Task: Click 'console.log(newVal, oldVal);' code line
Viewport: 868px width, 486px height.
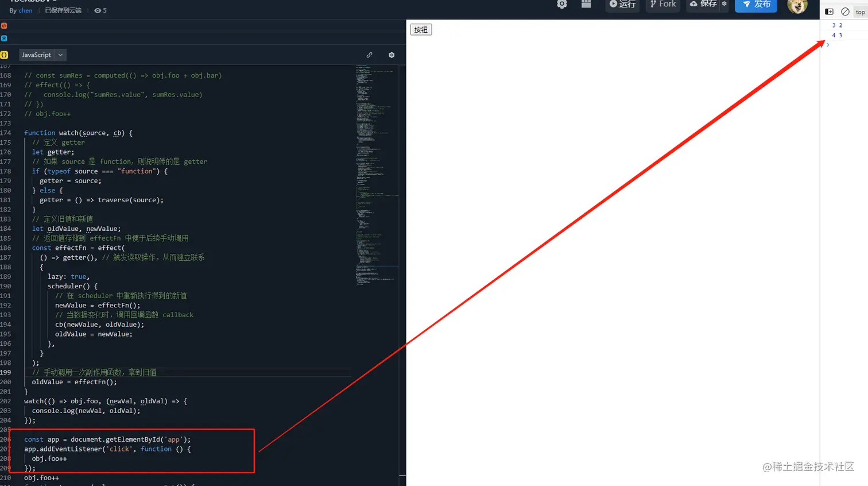Action: point(86,411)
